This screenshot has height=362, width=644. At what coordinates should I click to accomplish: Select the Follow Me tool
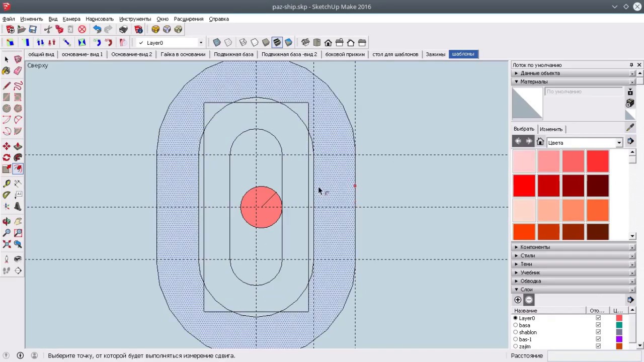[18, 157]
